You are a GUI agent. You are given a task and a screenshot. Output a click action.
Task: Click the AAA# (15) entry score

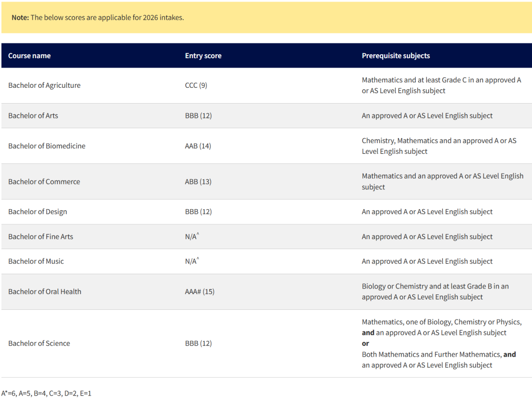[x=199, y=291]
